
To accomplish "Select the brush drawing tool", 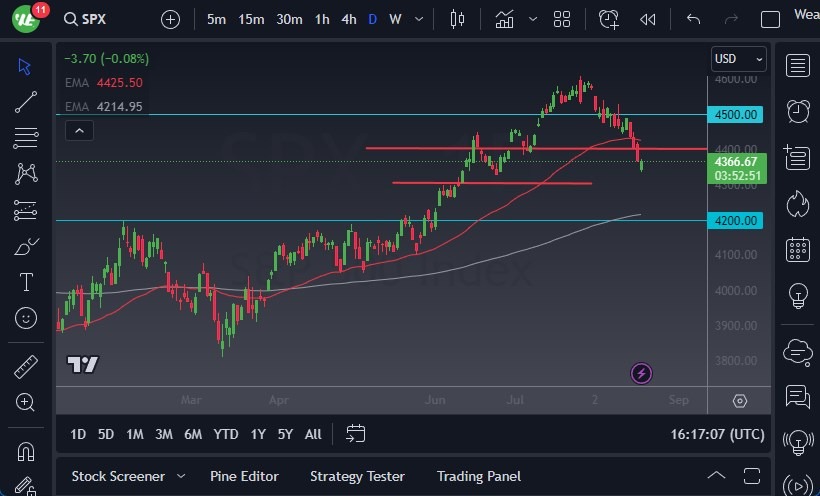I will click(x=27, y=246).
